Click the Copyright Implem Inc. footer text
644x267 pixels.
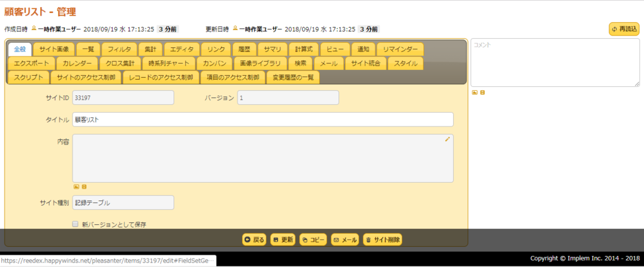click(x=585, y=259)
